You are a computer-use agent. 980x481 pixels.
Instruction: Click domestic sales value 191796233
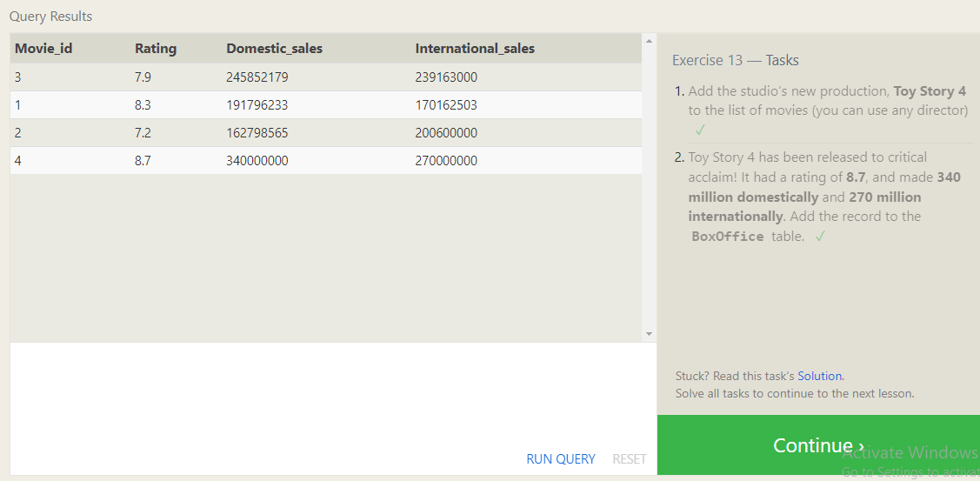(x=257, y=105)
